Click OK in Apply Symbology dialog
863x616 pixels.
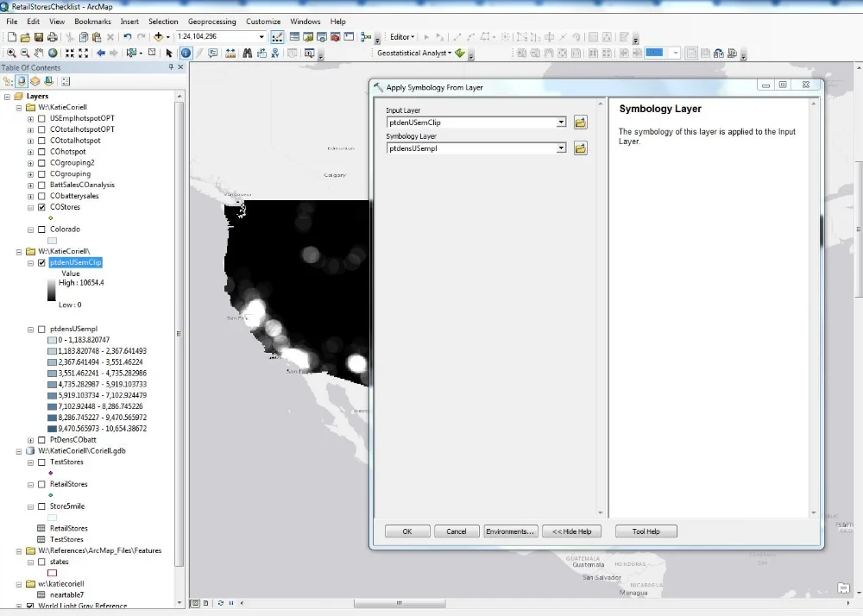point(407,531)
